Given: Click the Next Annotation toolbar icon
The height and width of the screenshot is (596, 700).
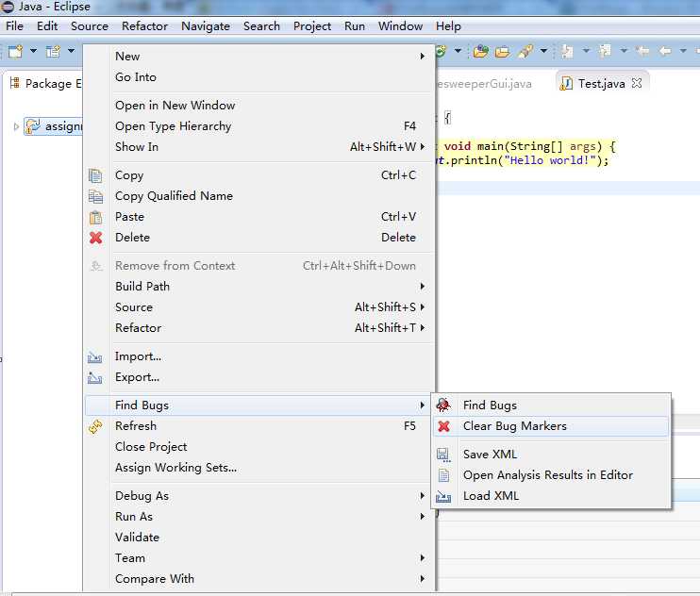Looking at the screenshot, I should 567,51.
